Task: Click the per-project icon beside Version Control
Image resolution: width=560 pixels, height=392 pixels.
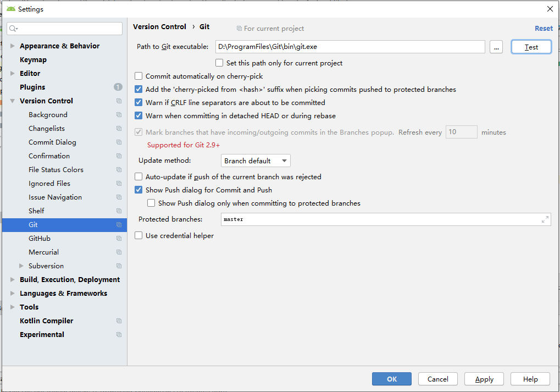Action: (x=119, y=101)
